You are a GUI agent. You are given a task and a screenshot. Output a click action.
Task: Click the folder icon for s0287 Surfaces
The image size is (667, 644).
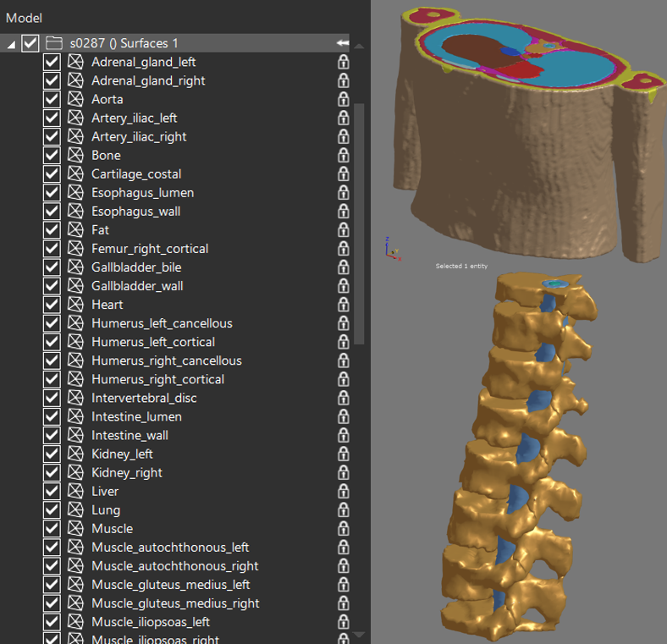click(55, 43)
